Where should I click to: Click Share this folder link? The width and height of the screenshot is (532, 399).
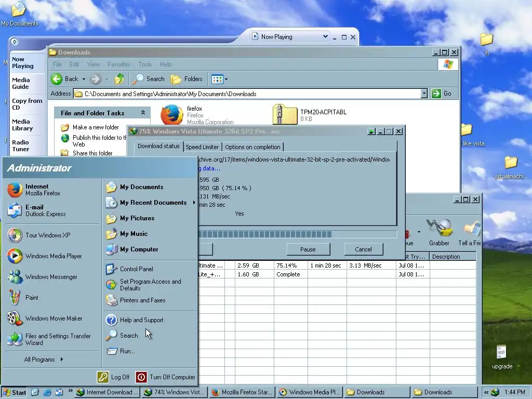tap(92, 153)
